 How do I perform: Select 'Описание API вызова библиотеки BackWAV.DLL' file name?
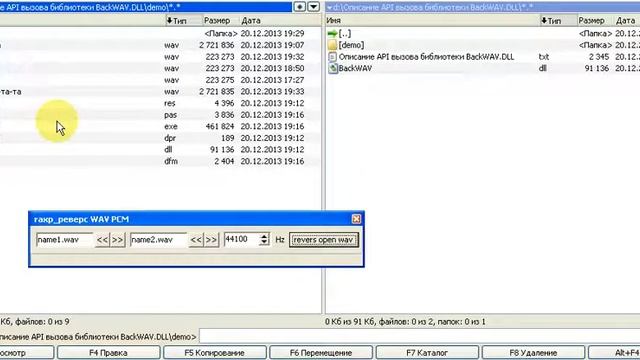click(426, 57)
